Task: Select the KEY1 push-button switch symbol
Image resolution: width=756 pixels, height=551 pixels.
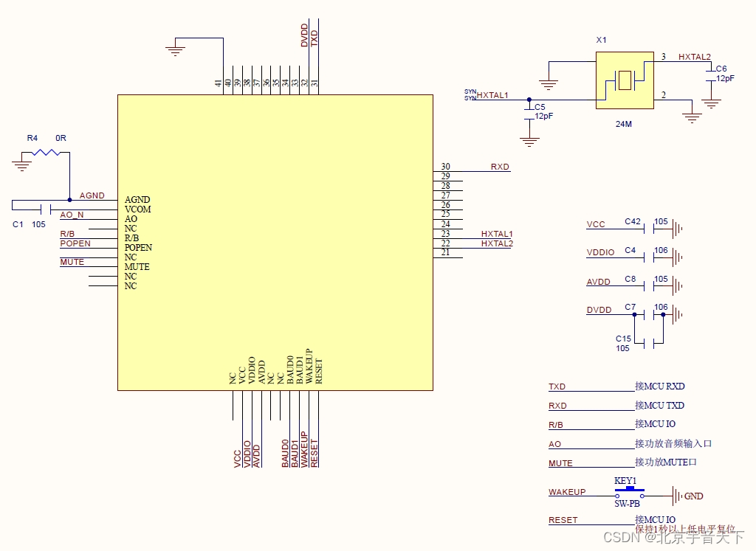Action: coord(630,492)
